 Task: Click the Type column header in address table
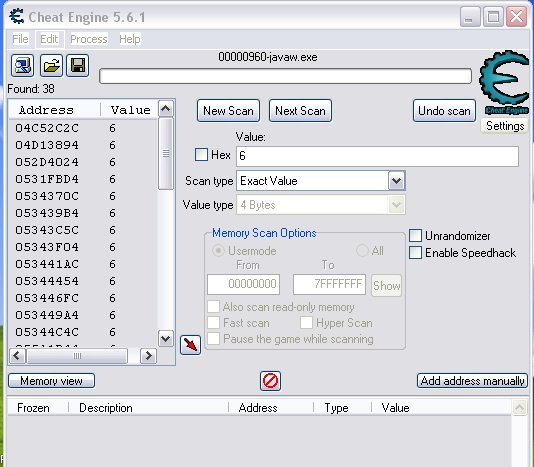coord(342,408)
